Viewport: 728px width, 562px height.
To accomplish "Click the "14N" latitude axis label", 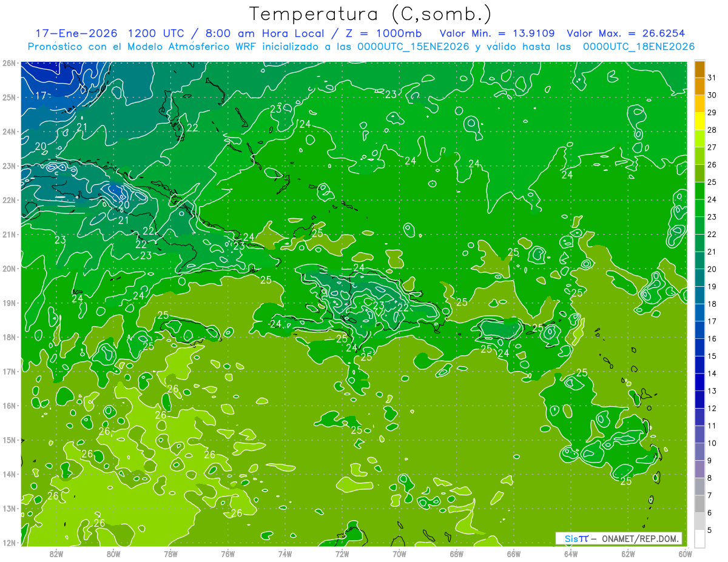I will click(x=9, y=474).
